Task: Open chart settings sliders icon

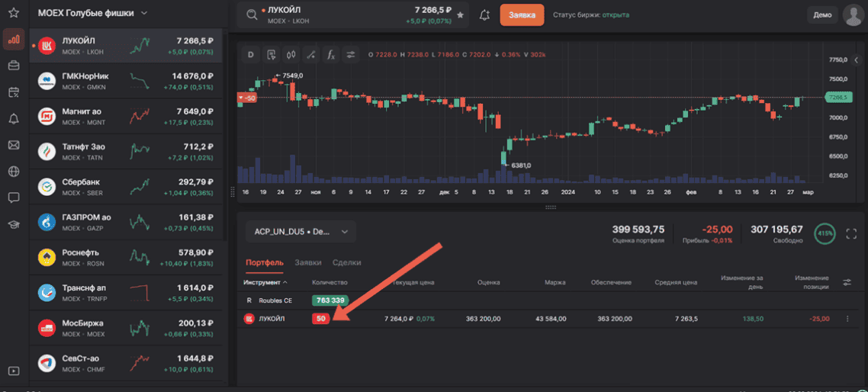Action: tap(350, 54)
